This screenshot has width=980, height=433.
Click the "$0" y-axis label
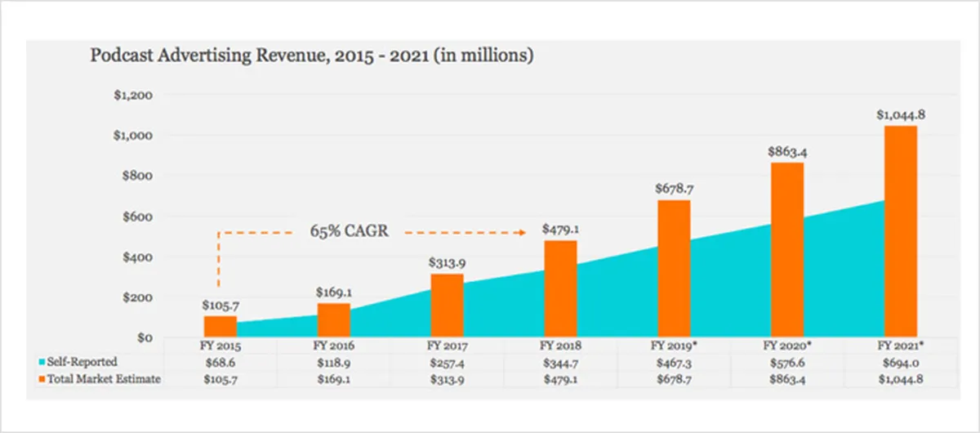pyautogui.click(x=146, y=337)
